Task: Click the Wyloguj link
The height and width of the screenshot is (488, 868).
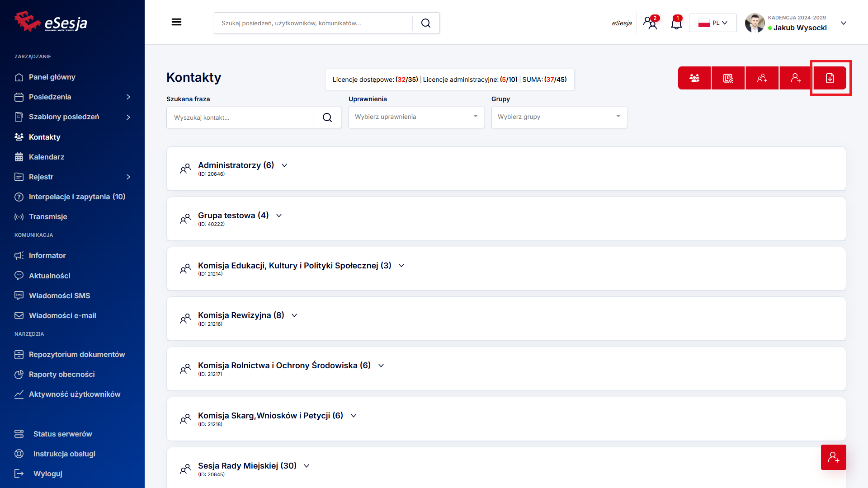Action: tap(47, 474)
